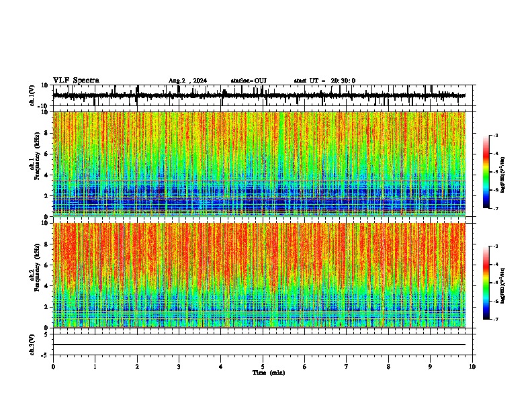Click the time axis tick label '5'

pos(263,367)
